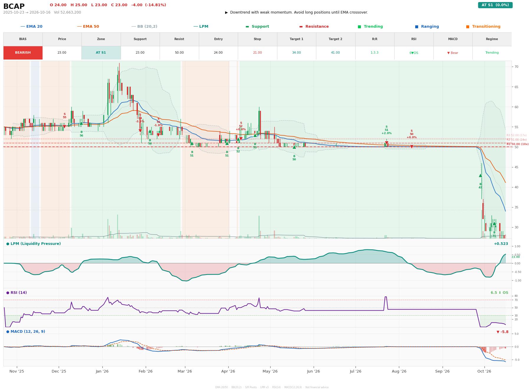Click the MACD reading -5.8

pyautogui.click(x=502, y=332)
